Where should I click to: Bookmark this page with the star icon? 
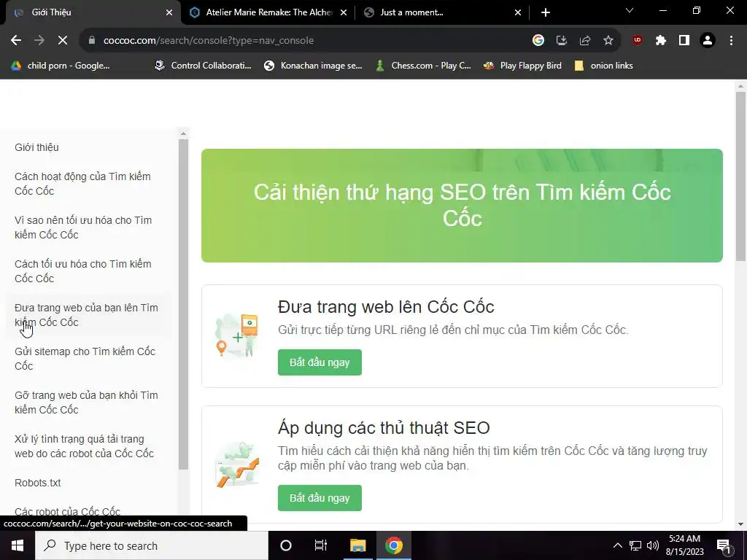pos(608,41)
